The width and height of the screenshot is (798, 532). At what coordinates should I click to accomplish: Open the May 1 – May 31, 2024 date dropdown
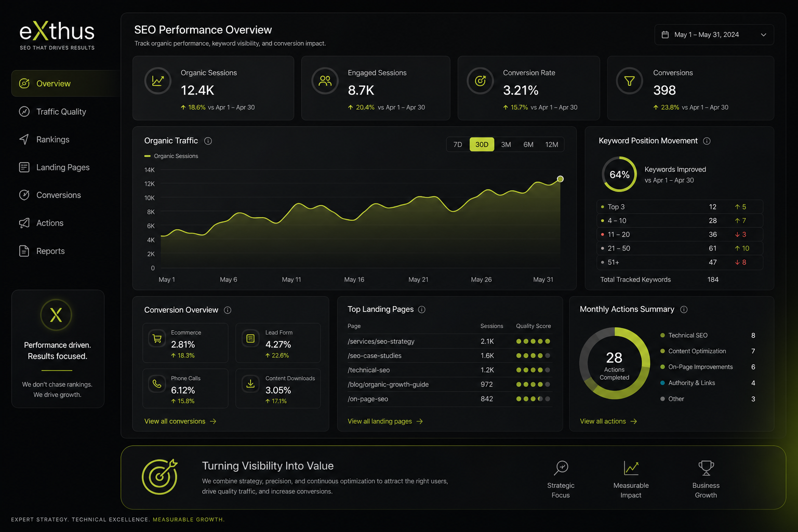coord(714,35)
